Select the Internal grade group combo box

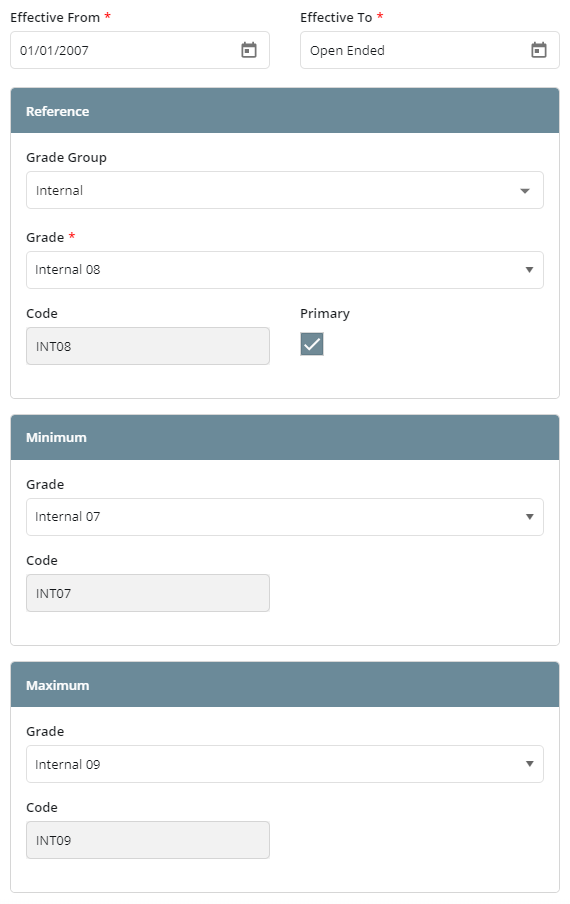285,190
